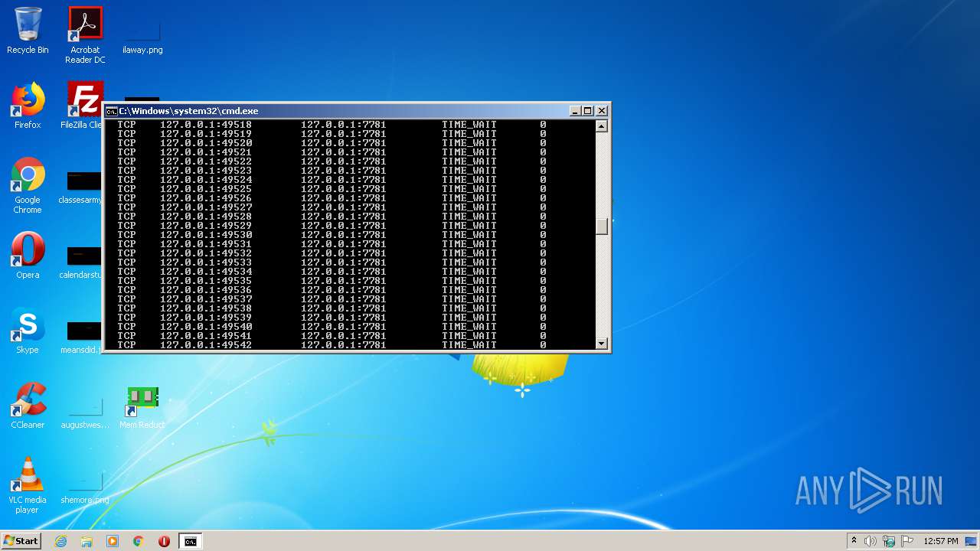The image size is (980, 551).
Task: Launch VLC media player shortcut
Action: click(28, 485)
